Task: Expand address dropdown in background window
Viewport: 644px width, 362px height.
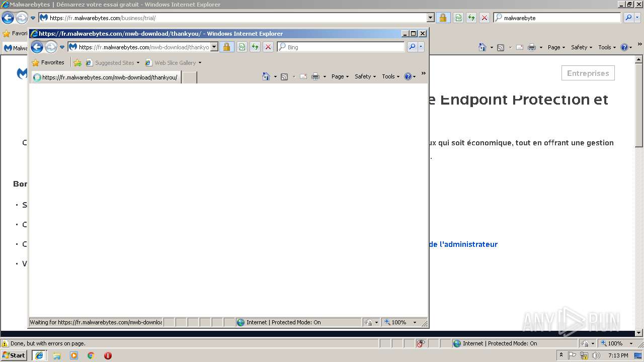Action: click(x=430, y=18)
